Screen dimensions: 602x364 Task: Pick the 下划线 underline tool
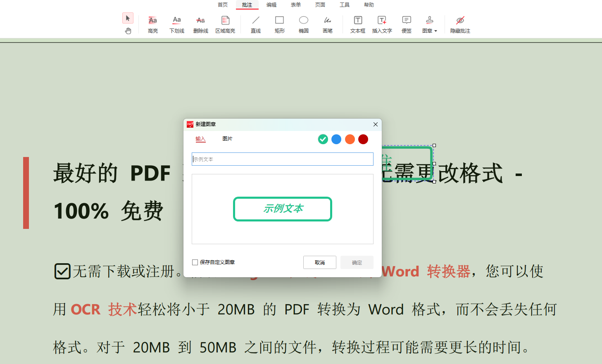177,25
